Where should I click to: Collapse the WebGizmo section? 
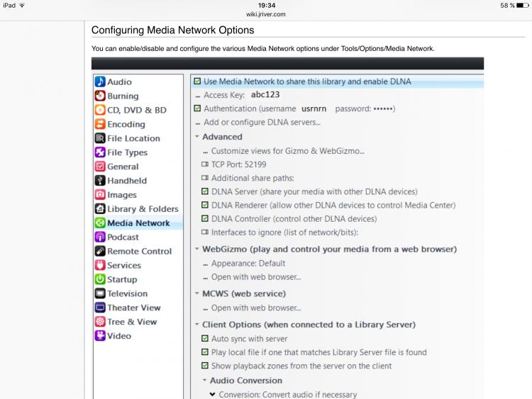point(196,249)
